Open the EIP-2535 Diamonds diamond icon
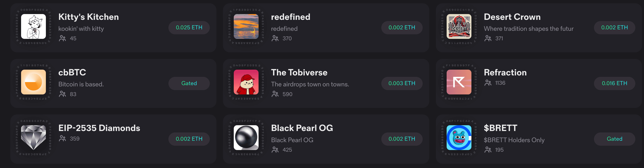Viewport: 644px width, 168px height. pos(33,137)
